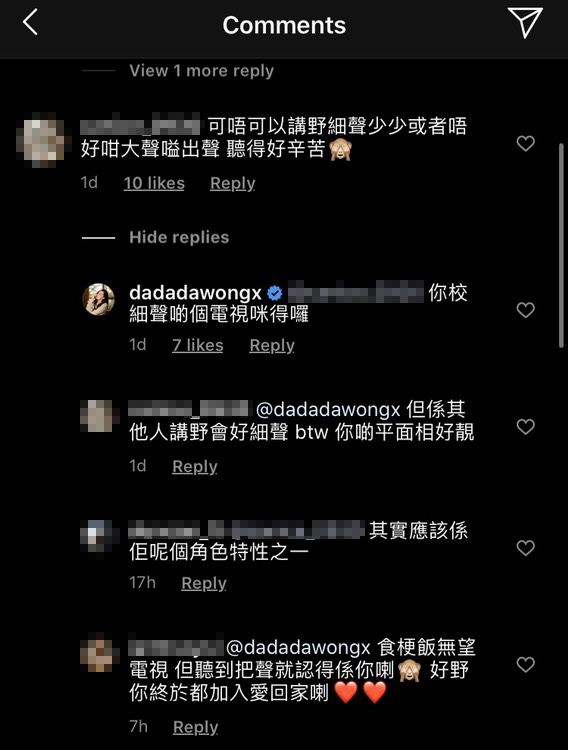Open direct share paper-plane icon
This screenshot has width=568, height=750.
click(525, 22)
